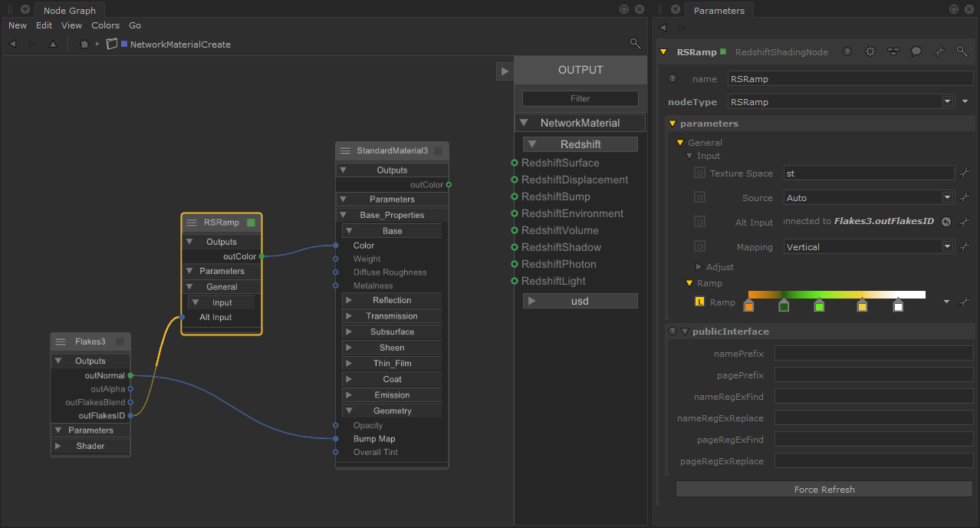Click the node hierarchy icon in RSRamp header
The image size is (980, 528).
(x=893, y=52)
